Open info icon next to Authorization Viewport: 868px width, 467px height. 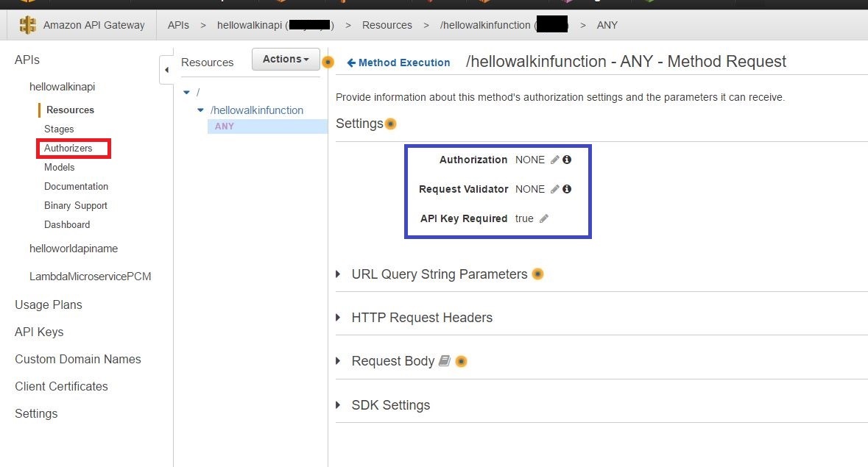pos(567,160)
